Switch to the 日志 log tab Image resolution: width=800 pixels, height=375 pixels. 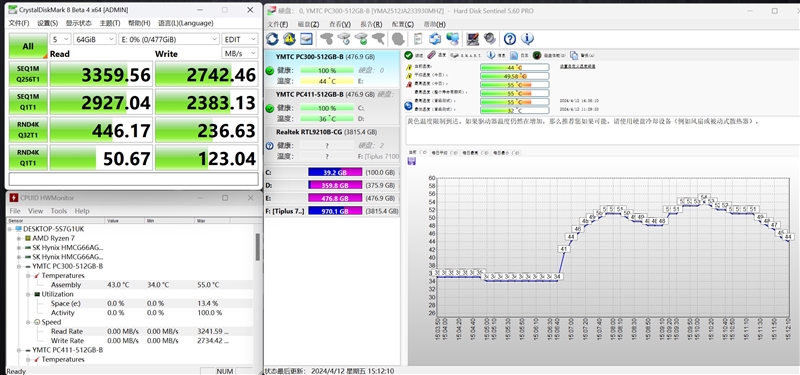pos(520,55)
